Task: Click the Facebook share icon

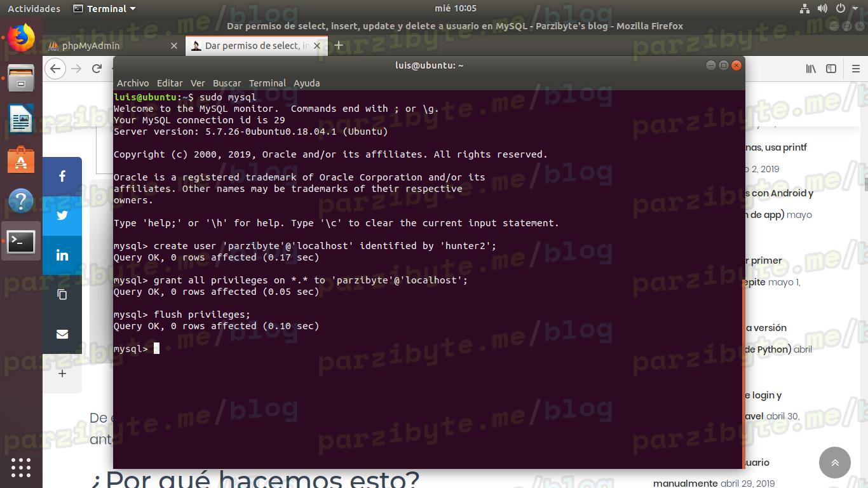Action: (62, 176)
